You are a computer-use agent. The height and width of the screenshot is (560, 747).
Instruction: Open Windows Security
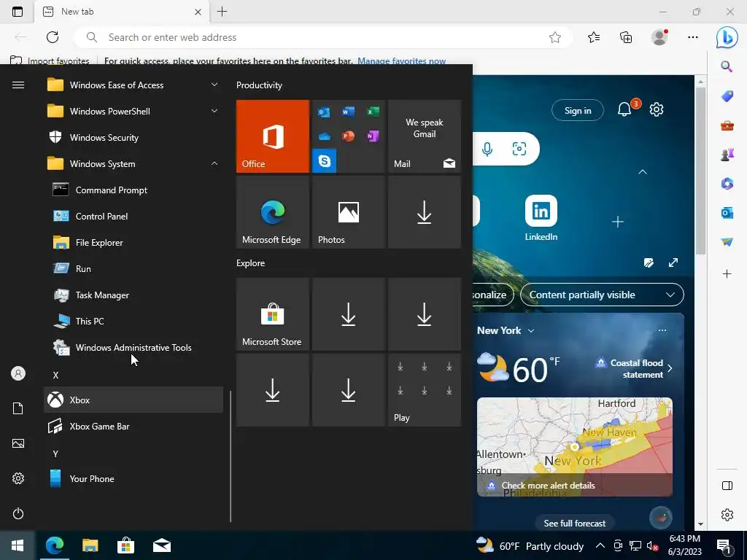point(133,138)
